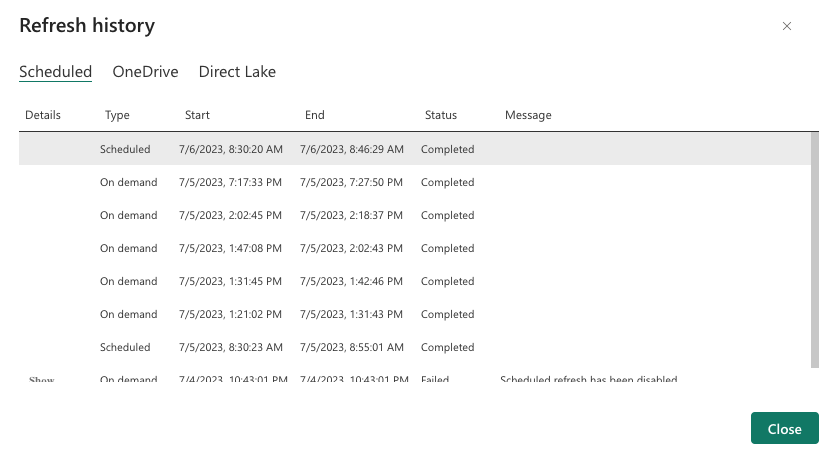Click the green Close button
Viewport: 831px width, 460px height.
(784, 429)
